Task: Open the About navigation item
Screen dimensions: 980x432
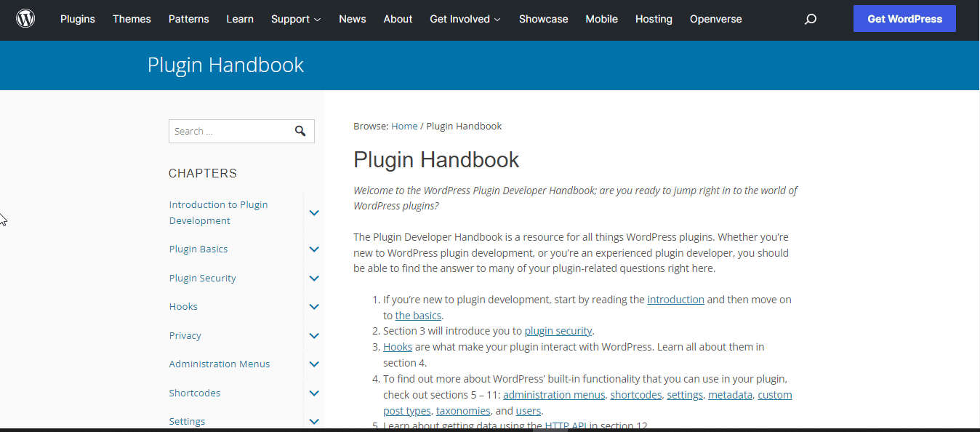Action: 398,19
